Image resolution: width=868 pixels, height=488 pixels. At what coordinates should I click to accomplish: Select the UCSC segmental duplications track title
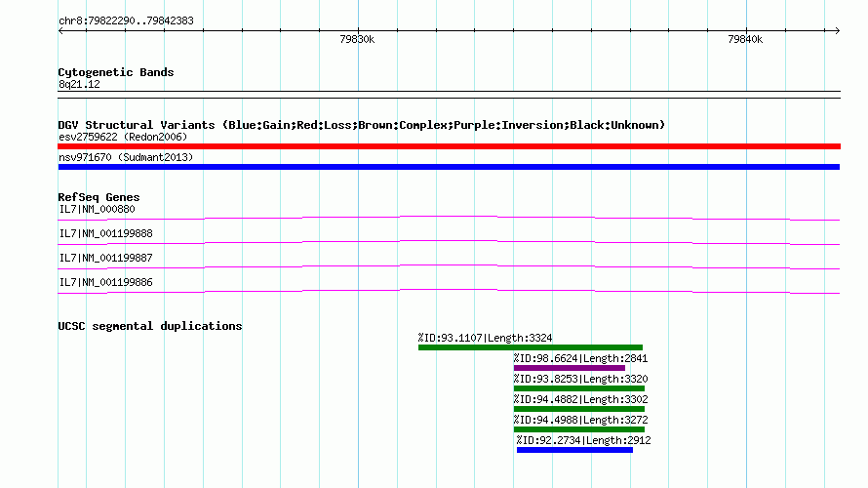click(x=150, y=326)
